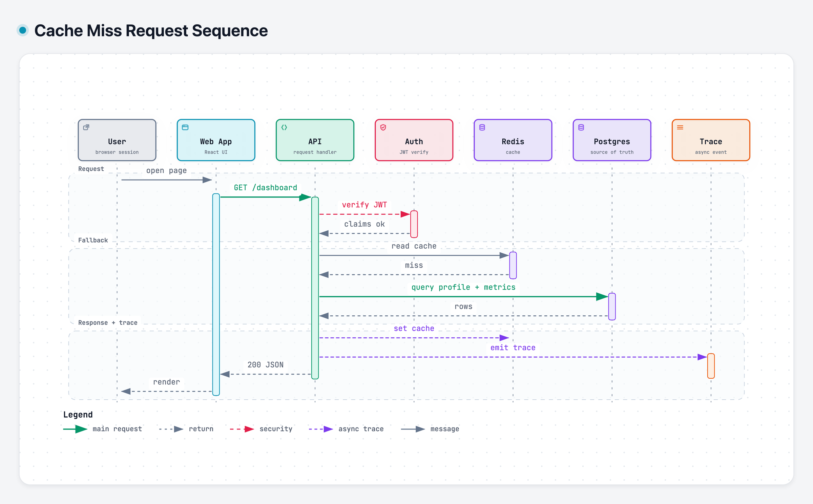Select the Trace async event box
The height and width of the screenshot is (504, 813).
(711, 140)
